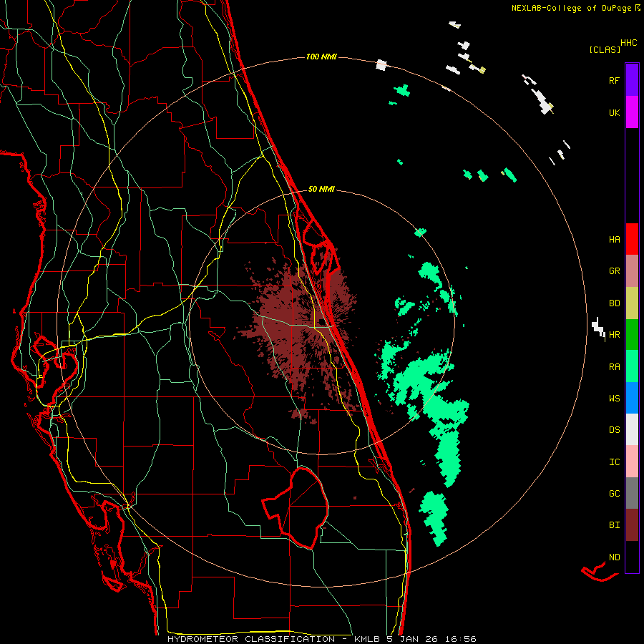
Task: Click the white DS legend swatch
Action: (632, 429)
